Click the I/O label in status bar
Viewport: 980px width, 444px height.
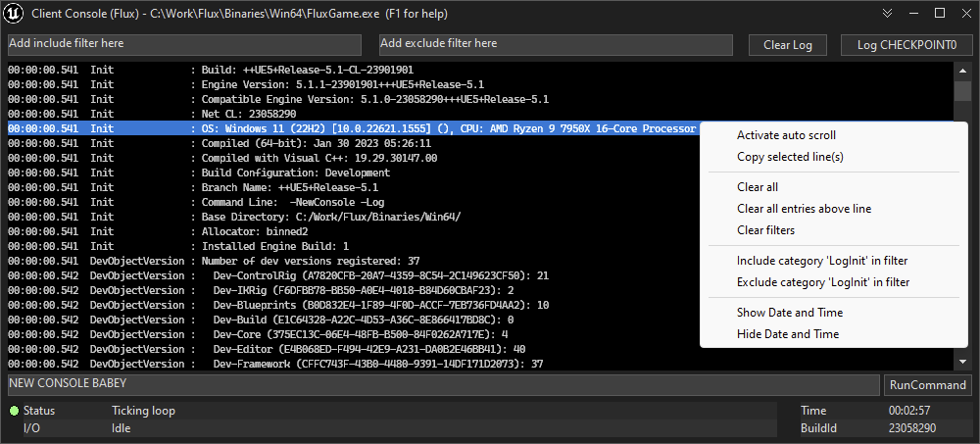pyautogui.click(x=31, y=429)
